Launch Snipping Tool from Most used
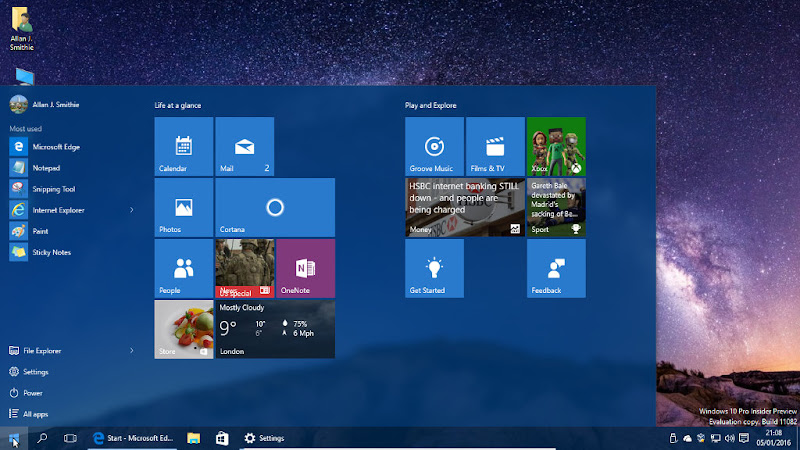Viewport: 800px width, 450px height. (53, 189)
